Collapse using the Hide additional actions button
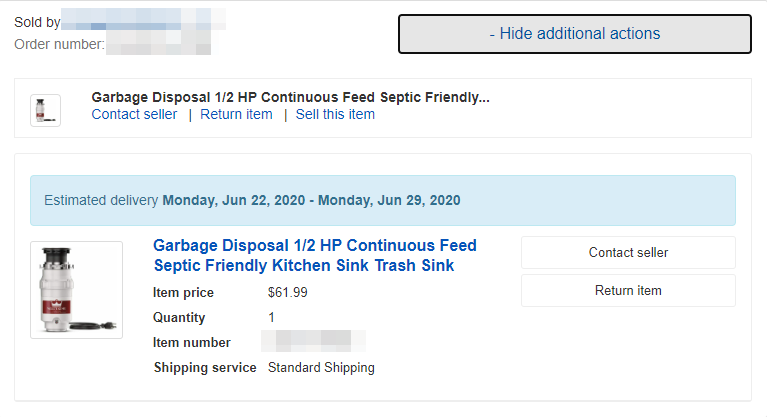 pyautogui.click(x=575, y=34)
